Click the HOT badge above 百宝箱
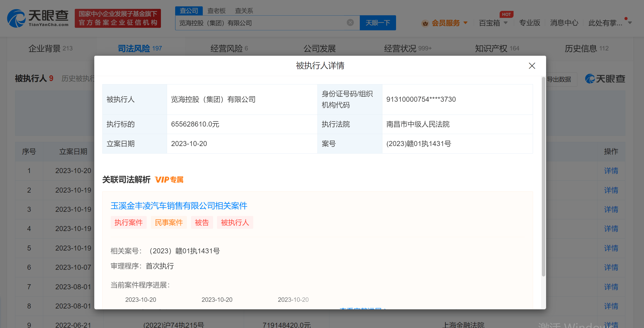 click(x=506, y=14)
